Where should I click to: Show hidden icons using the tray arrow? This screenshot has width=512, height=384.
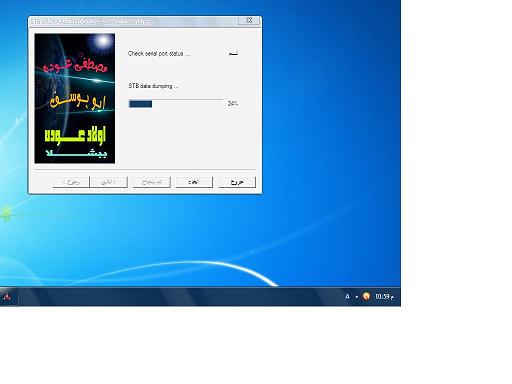(357, 296)
